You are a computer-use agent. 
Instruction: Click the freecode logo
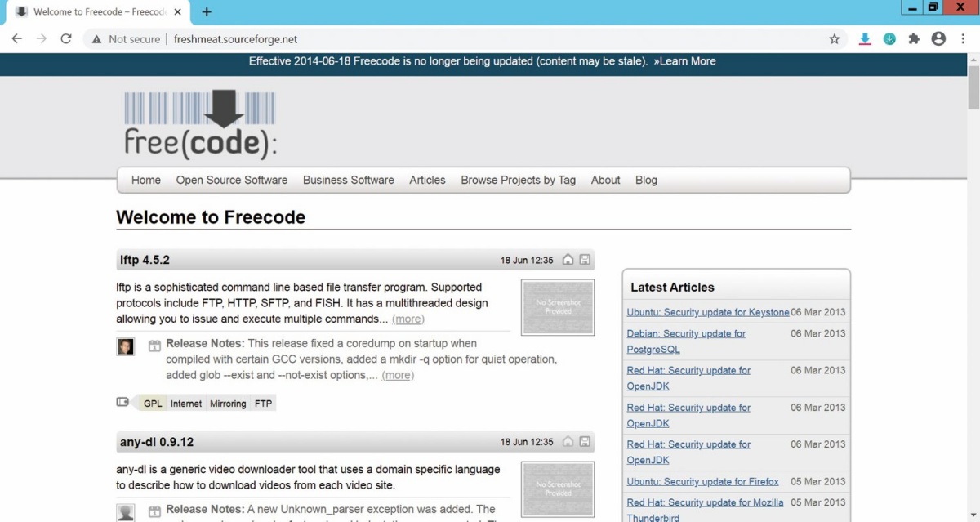point(201,125)
